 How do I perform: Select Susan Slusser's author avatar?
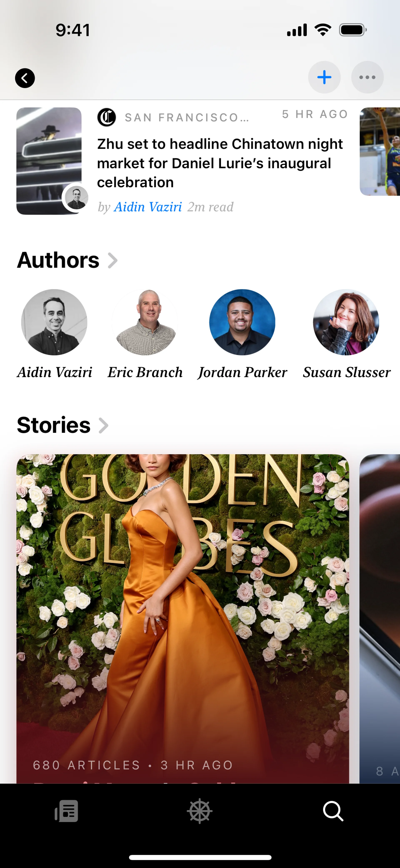point(346,322)
